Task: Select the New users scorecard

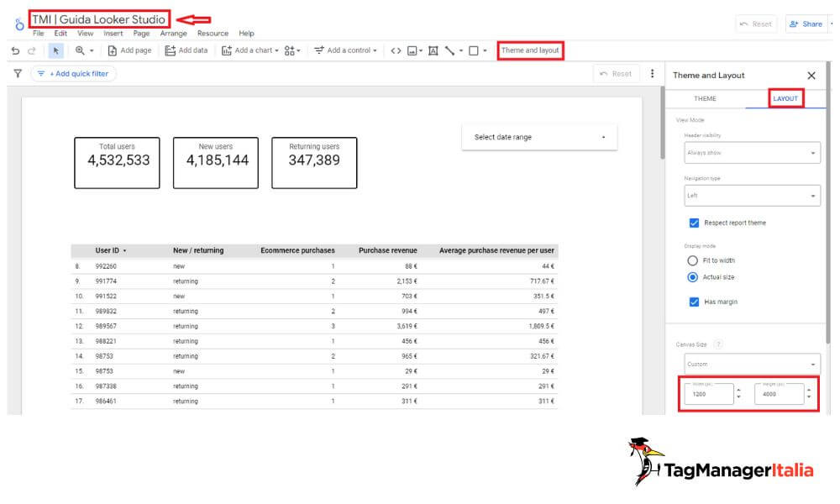Action: 215,163
